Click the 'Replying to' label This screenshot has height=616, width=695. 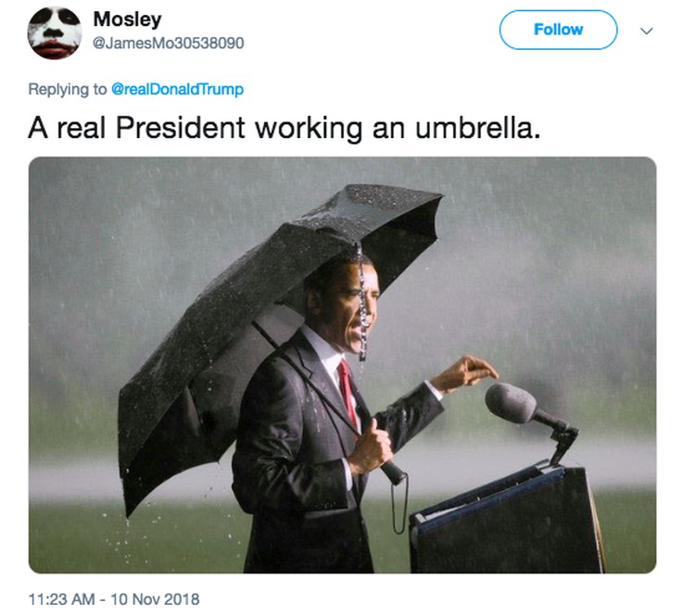click(x=68, y=89)
